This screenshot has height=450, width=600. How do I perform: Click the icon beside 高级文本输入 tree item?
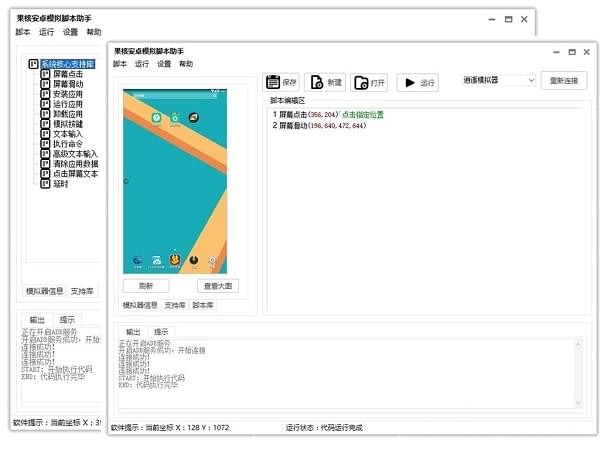(x=45, y=153)
